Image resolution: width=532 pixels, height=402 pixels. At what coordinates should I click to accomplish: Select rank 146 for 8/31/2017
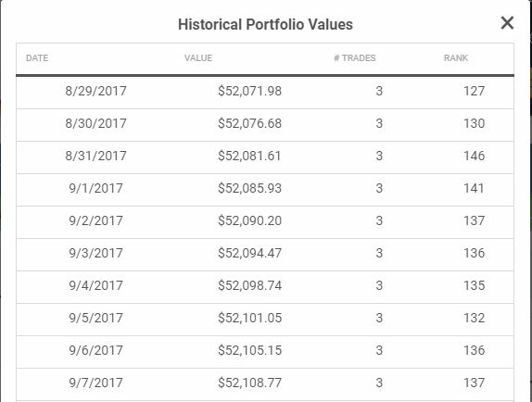474,156
